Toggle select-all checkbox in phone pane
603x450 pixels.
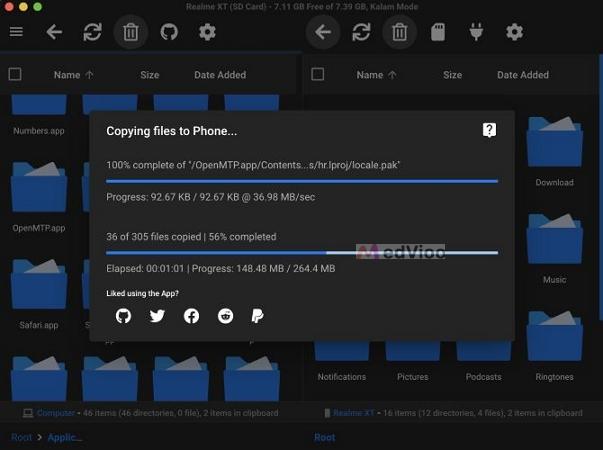(318, 74)
